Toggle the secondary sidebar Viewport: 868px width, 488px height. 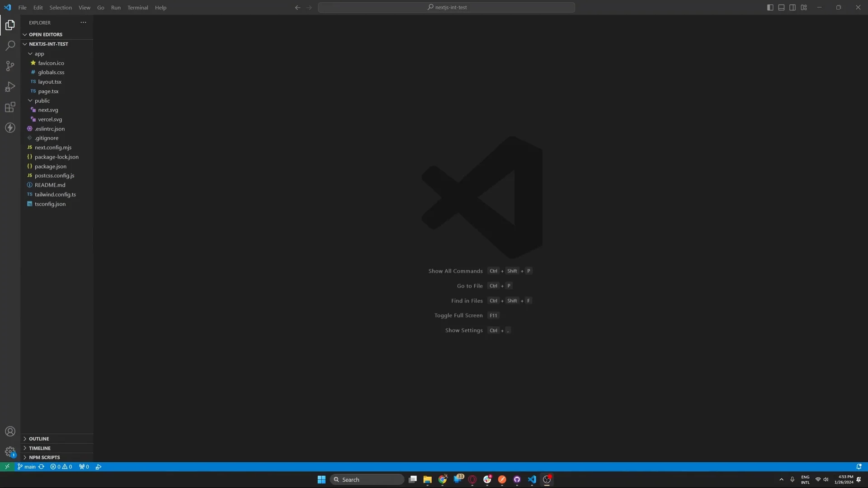(793, 7)
